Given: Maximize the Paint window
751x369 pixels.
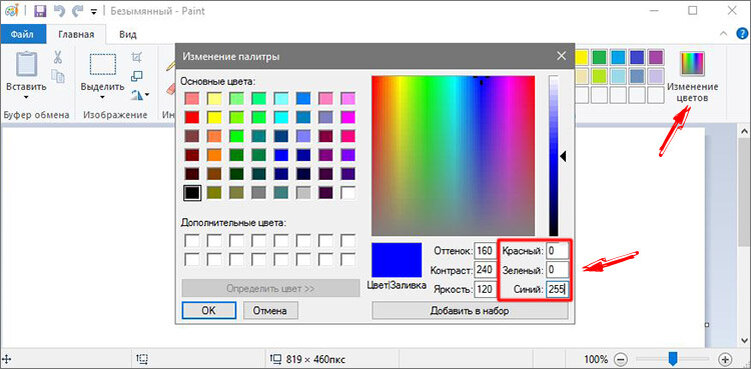Looking at the screenshot, I should (693, 11).
